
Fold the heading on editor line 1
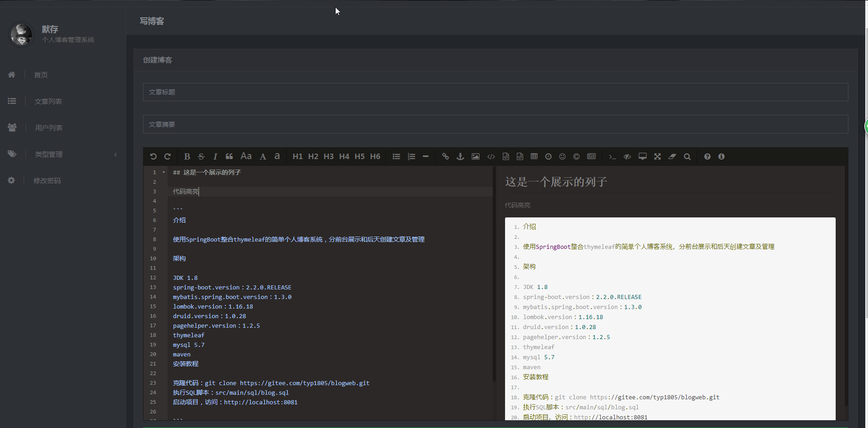click(163, 172)
